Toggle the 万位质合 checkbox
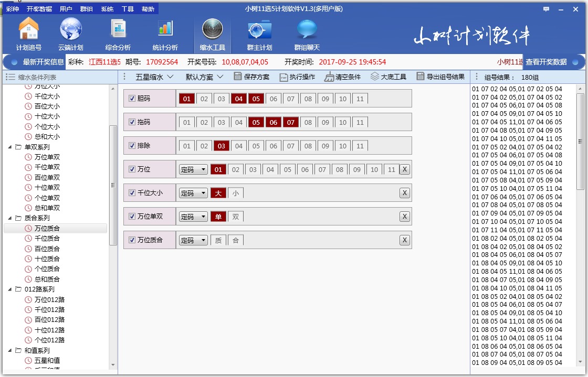 tap(132, 240)
